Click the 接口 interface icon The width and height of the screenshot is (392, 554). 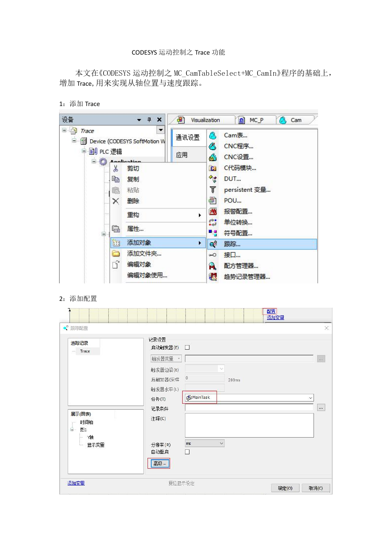[213, 255]
